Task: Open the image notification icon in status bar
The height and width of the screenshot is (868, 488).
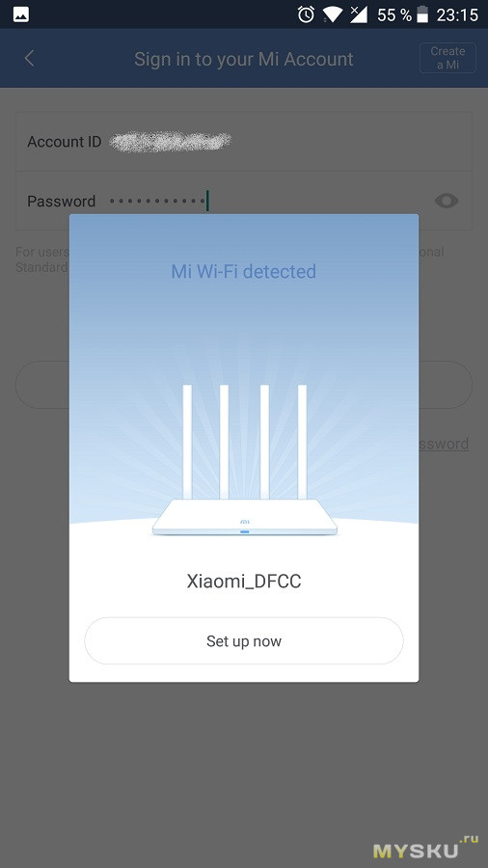Action: 21,14
